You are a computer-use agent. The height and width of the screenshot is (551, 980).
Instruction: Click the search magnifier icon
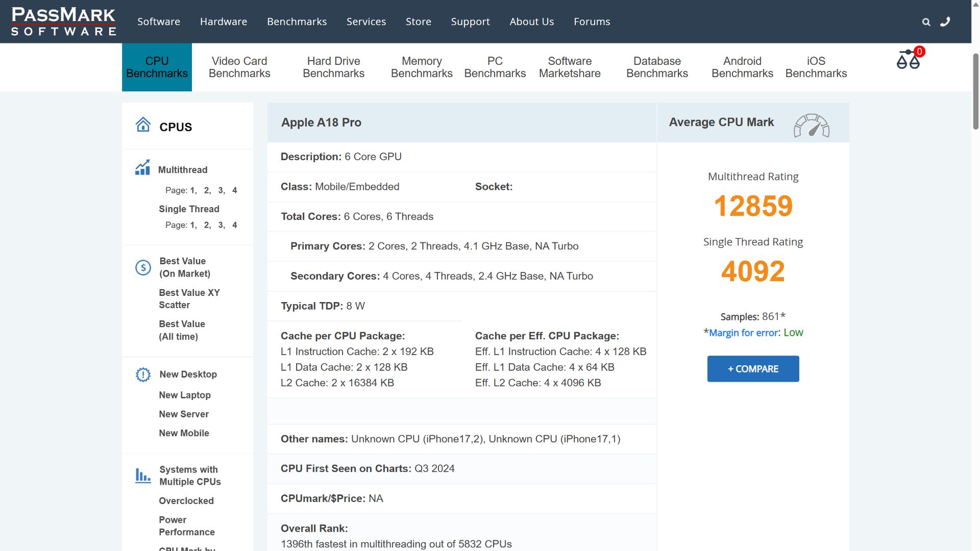[926, 22]
